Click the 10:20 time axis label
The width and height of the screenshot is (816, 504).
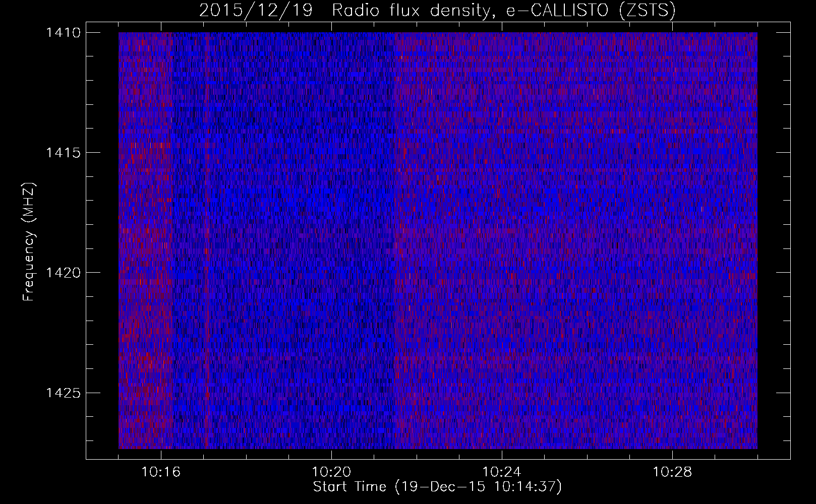tap(331, 472)
